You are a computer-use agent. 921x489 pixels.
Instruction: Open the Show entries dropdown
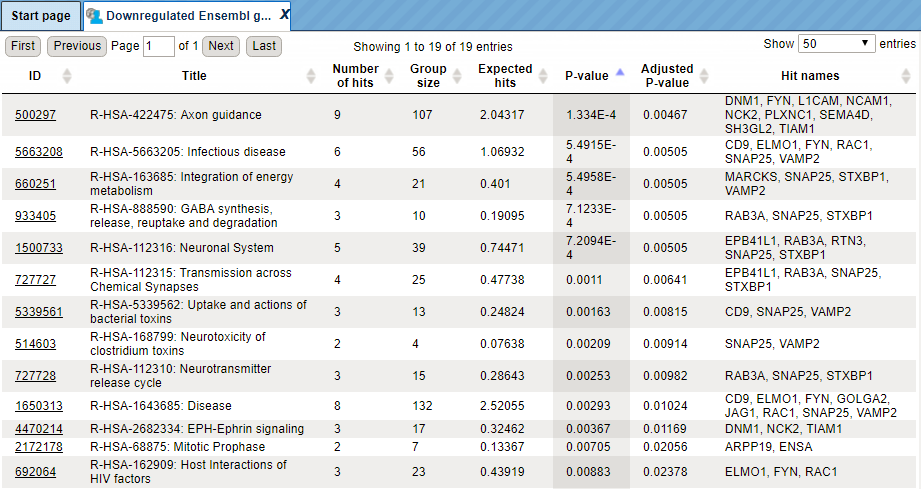click(x=836, y=43)
